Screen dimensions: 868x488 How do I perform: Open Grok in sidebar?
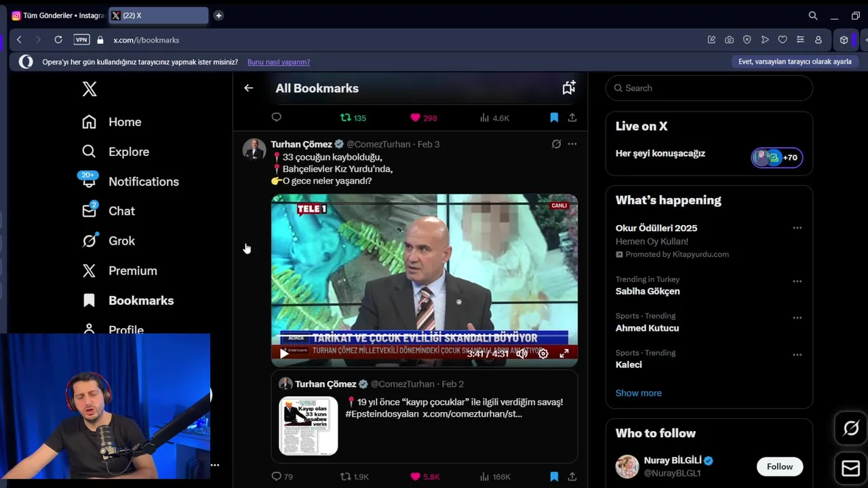point(108,241)
